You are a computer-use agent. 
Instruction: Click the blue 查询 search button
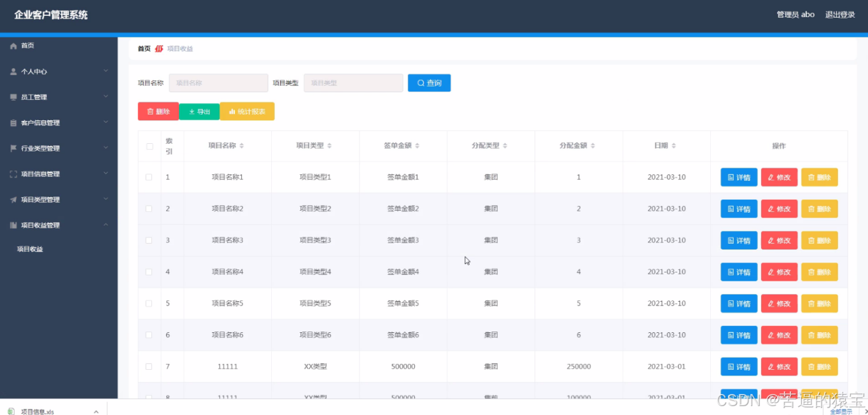(x=430, y=83)
